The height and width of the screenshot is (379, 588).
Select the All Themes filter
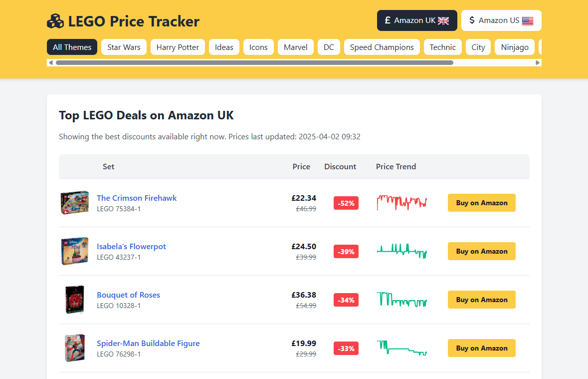click(72, 47)
